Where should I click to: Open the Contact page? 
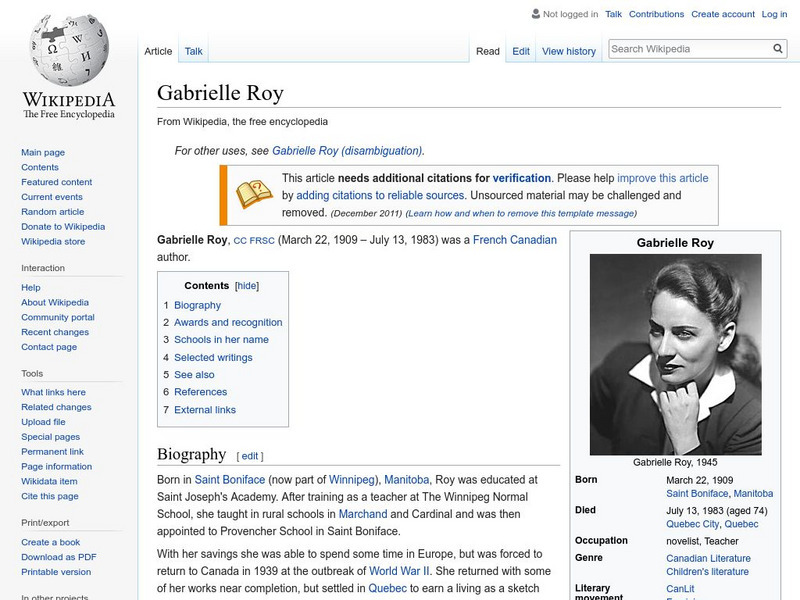49,346
